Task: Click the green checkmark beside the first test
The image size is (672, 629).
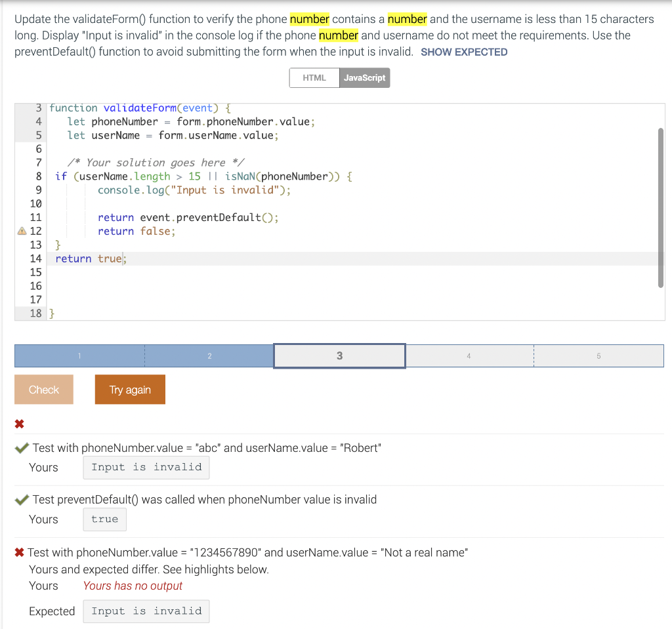Action: tap(20, 447)
